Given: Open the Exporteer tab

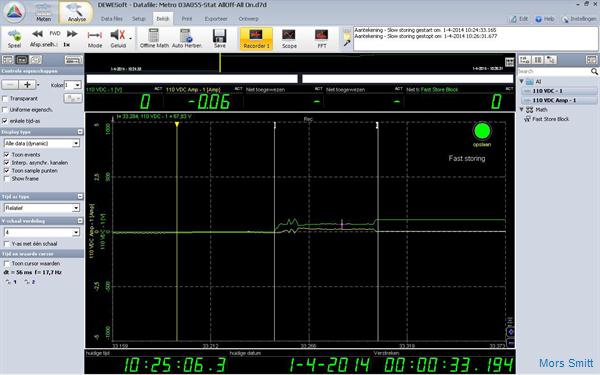Looking at the screenshot, I should pyautogui.click(x=216, y=18).
